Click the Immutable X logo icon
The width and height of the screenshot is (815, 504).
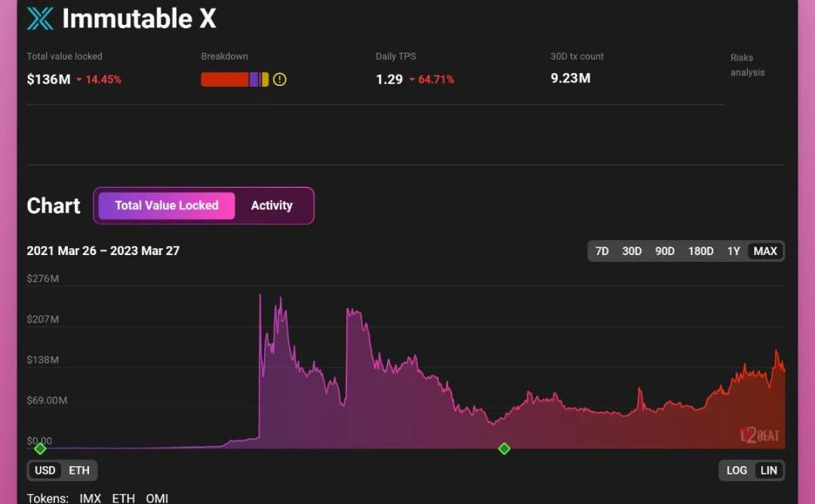[x=40, y=19]
